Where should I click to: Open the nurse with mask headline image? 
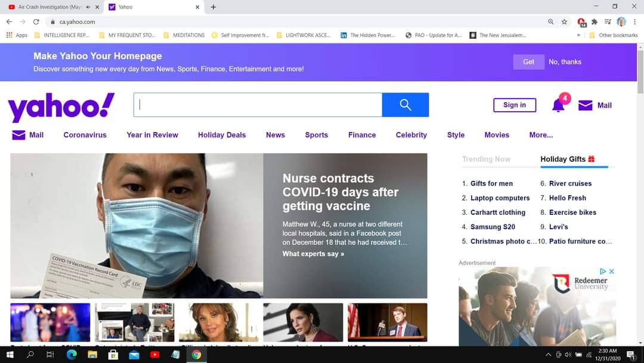(137, 226)
